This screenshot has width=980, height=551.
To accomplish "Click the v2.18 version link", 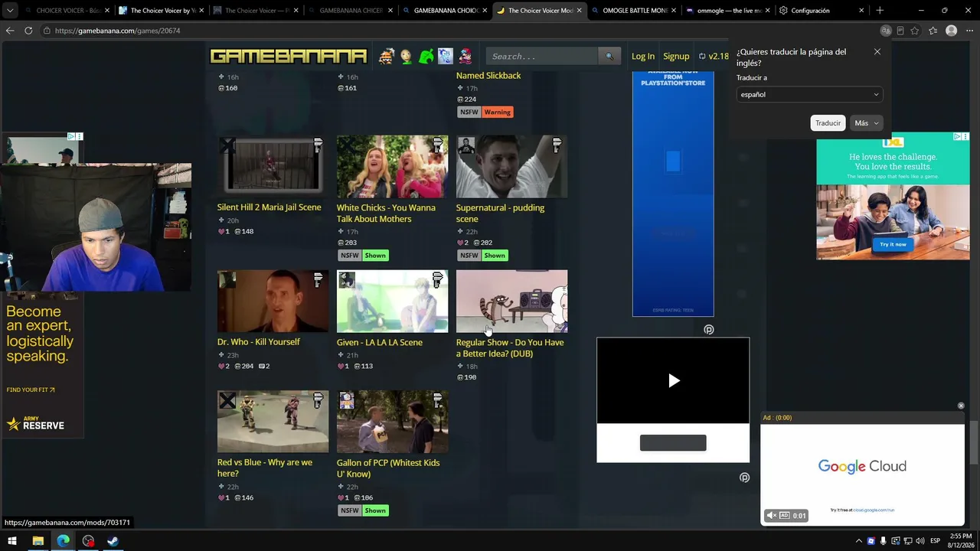I will pyautogui.click(x=714, y=56).
